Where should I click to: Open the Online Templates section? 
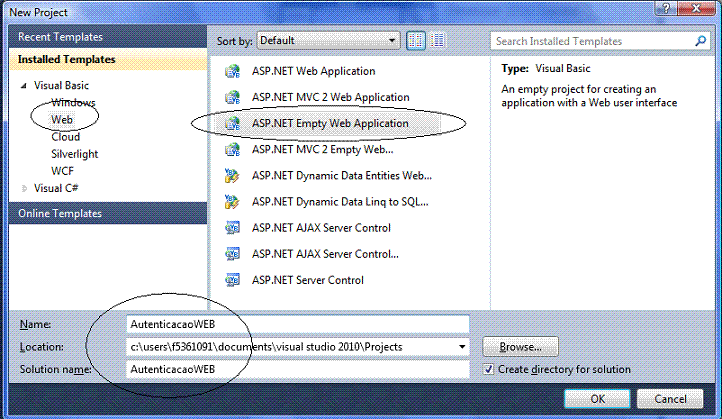click(x=107, y=214)
